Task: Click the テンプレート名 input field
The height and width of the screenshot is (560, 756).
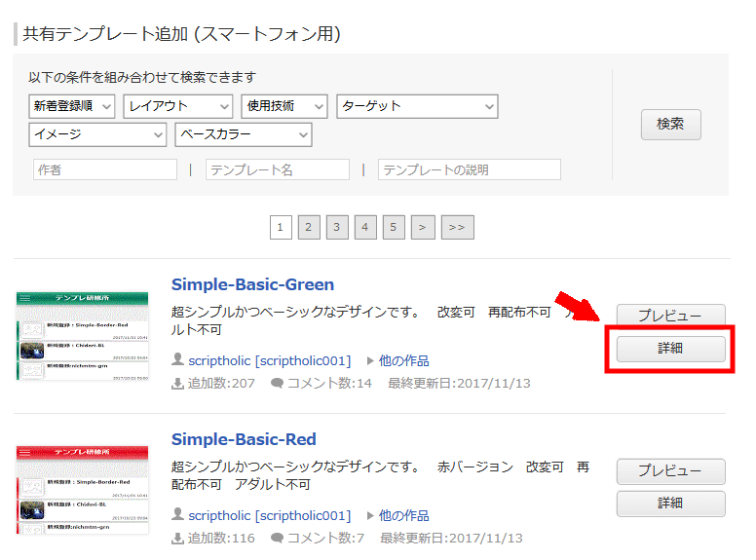Action: [278, 169]
